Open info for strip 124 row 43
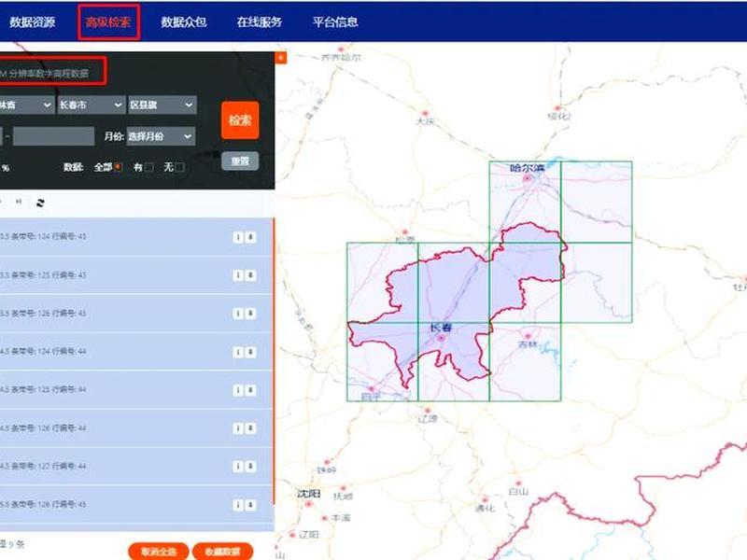Viewport: 747px width, 560px height. (x=238, y=237)
